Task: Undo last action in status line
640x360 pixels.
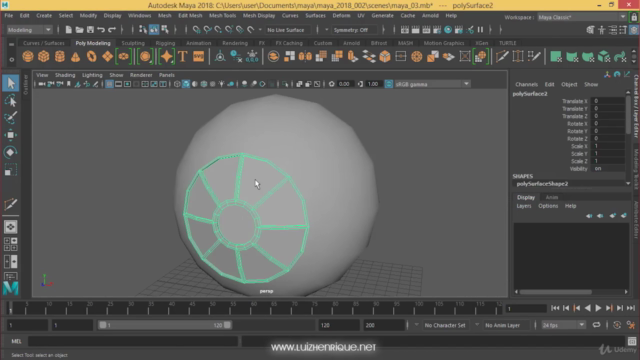Action: pyautogui.click(x=101, y=30)
